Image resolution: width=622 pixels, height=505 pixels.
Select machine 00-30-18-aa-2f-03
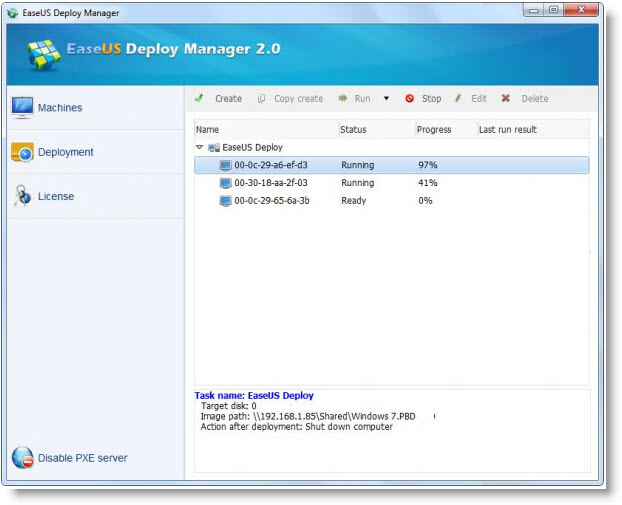pyautogui.click(x=392, y=183)
